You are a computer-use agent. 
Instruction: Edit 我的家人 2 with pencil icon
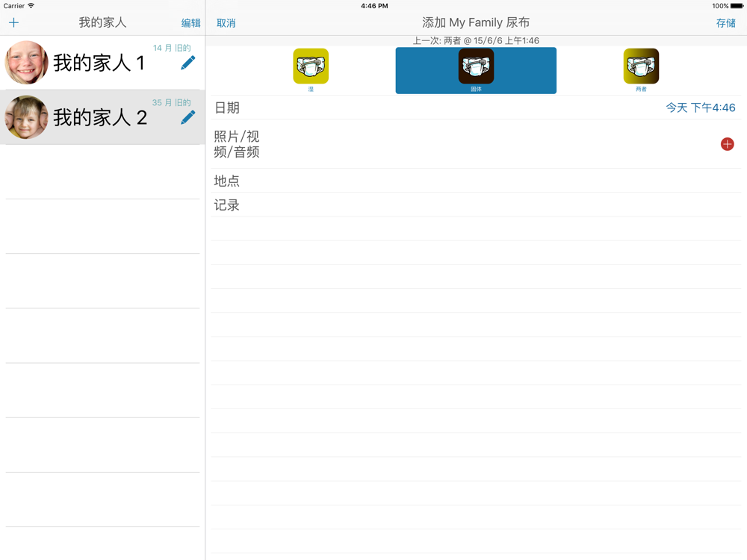click(x=188, y=118)
